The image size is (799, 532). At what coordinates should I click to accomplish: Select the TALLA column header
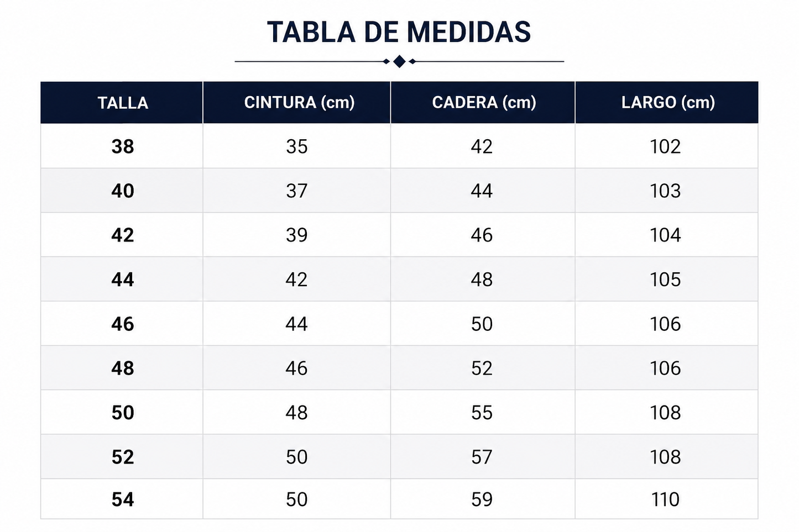(123, 103)
